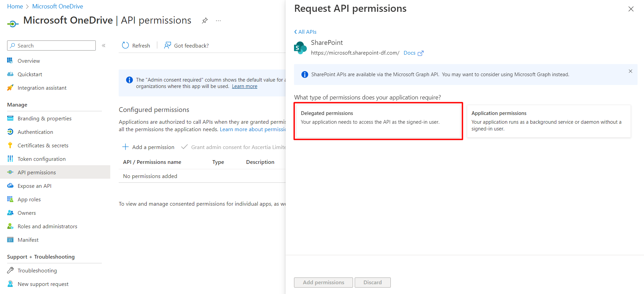Click the 'No permissions added' row
644x294 pixels.
coord(202,176)
